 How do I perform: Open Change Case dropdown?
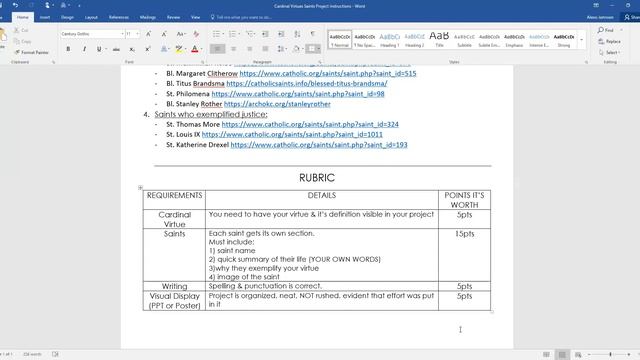[x=181, y=34]
